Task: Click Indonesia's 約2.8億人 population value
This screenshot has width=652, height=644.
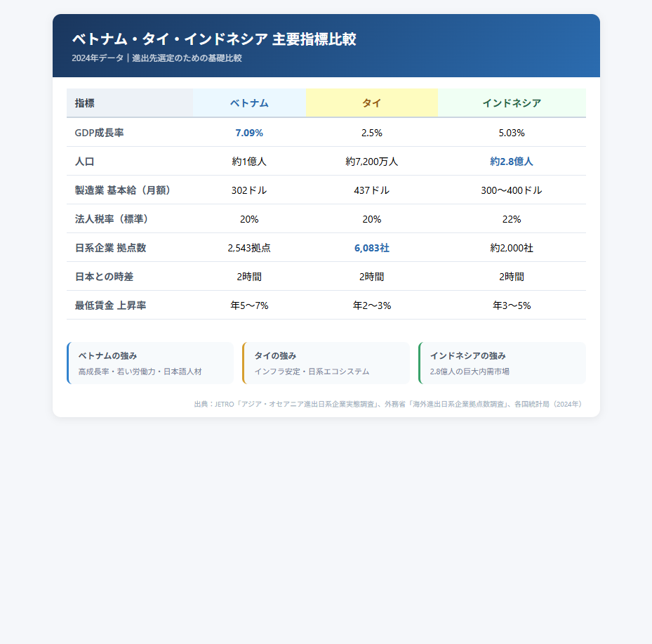Action: 511,162
